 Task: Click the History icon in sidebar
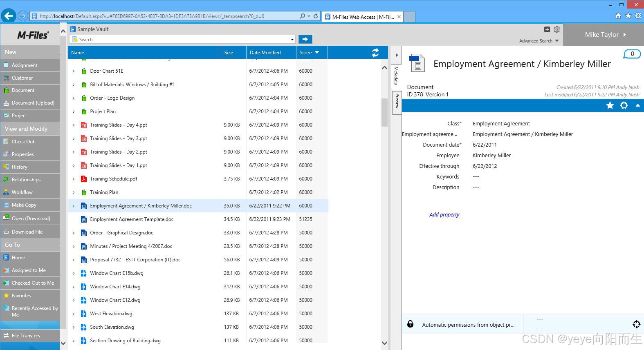6,167
